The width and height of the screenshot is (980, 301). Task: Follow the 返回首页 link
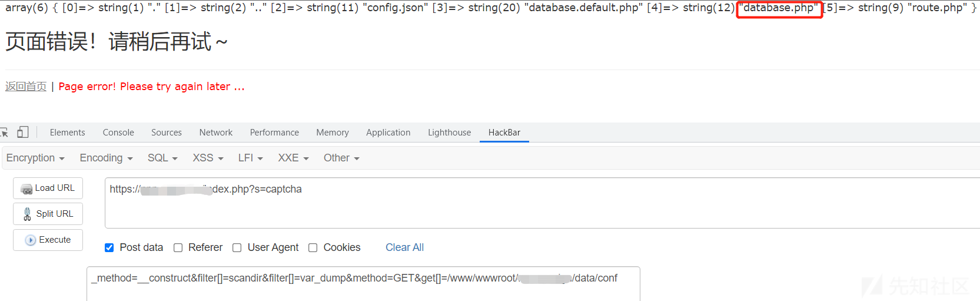26,87
